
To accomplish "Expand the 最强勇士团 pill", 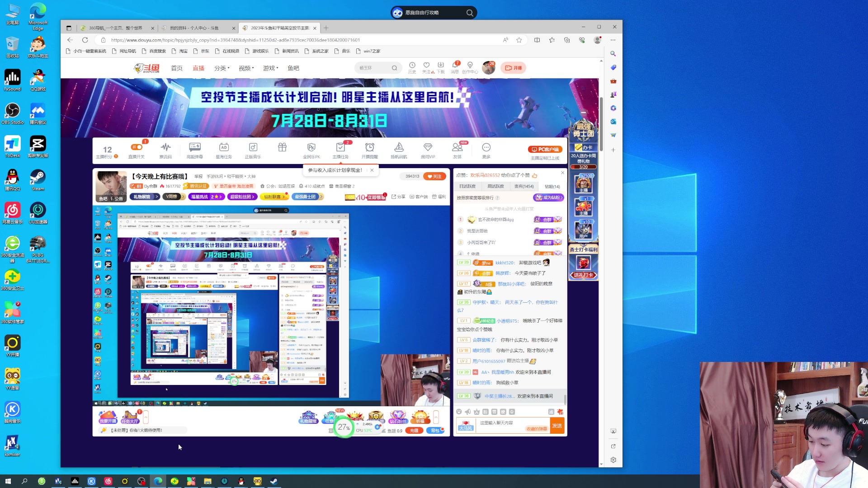I will click(307, 197).
